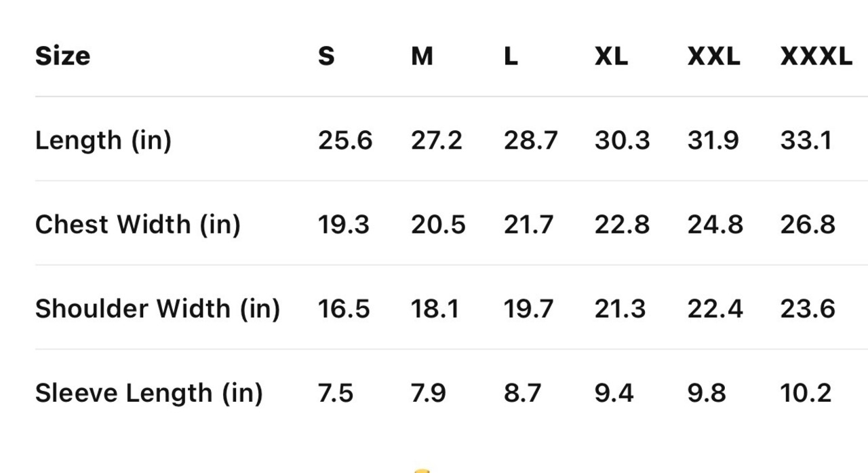Click the Length (in) row label
Image resolution: width=868 pixels, height=473 pixels.
[103, 140]
